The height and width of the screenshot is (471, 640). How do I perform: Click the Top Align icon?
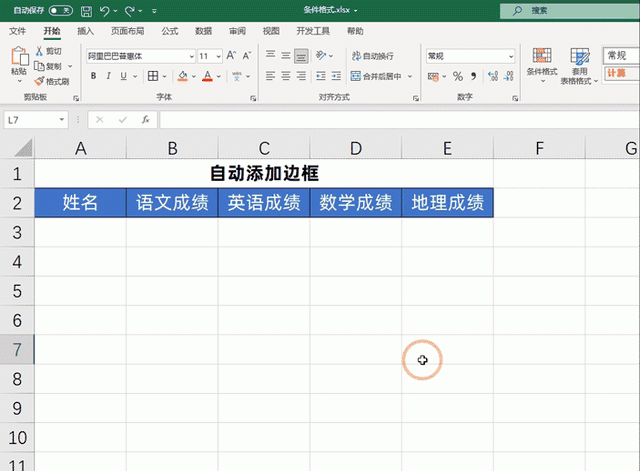[270, 55]
